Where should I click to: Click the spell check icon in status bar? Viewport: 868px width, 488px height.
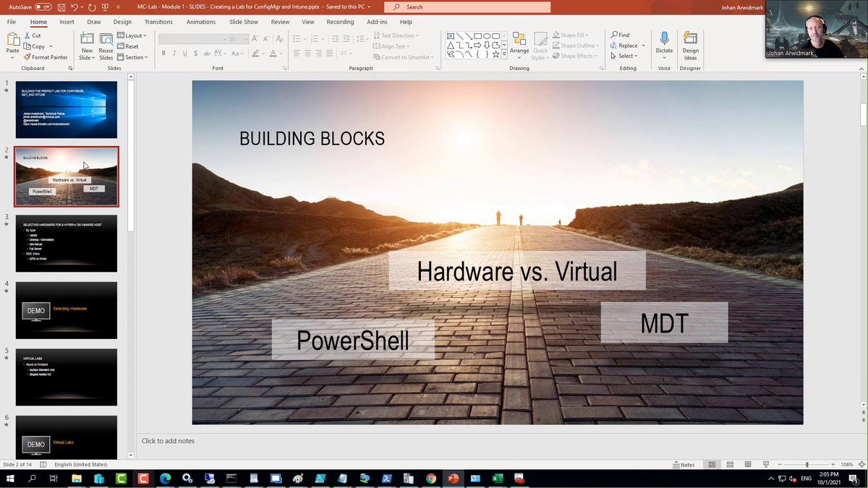pyautogui.click(x=43, y=464)
